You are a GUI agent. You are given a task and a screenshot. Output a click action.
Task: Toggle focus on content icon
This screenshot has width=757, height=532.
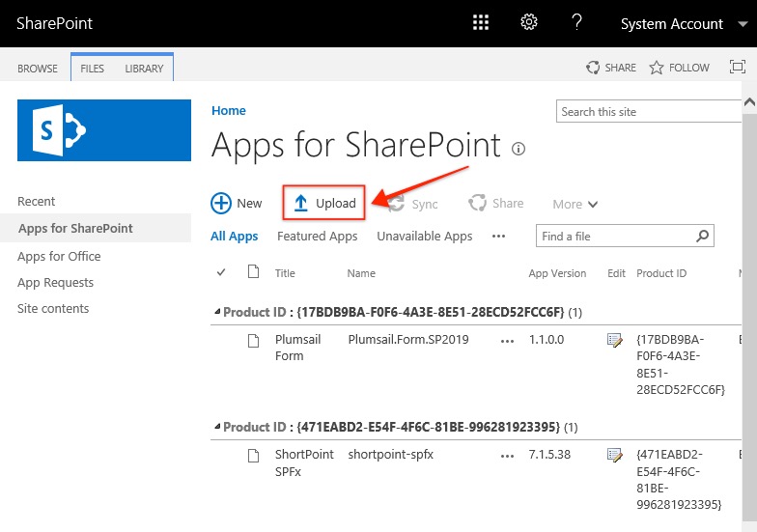click(x=738, y=67)
